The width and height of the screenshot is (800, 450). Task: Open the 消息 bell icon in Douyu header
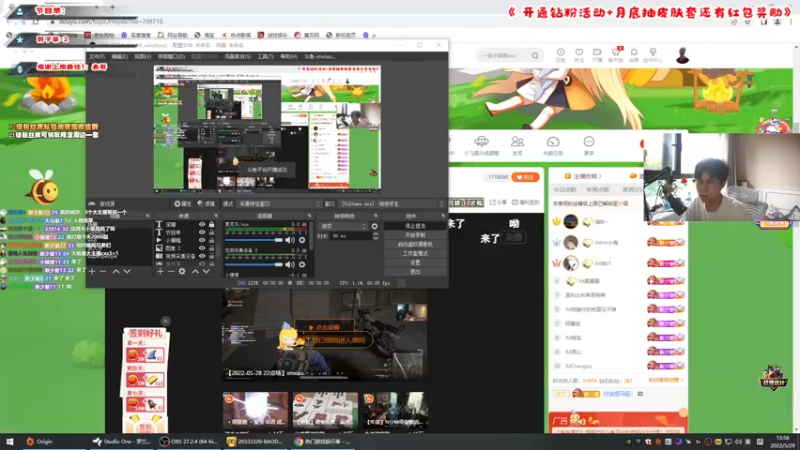pos(634,55)
